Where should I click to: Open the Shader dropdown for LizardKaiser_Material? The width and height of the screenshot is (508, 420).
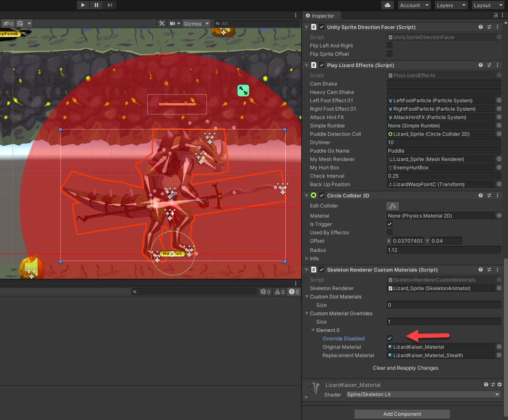pyautogui.click(x=423, y=394)
